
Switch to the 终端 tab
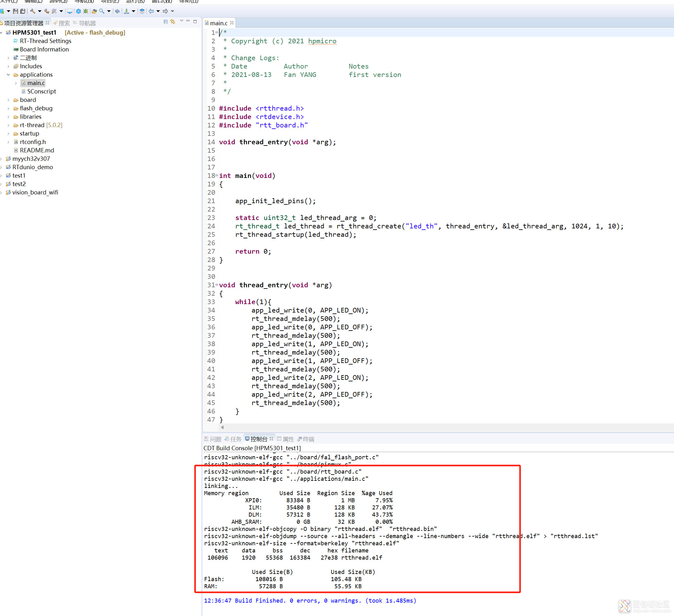click(306, 439)
